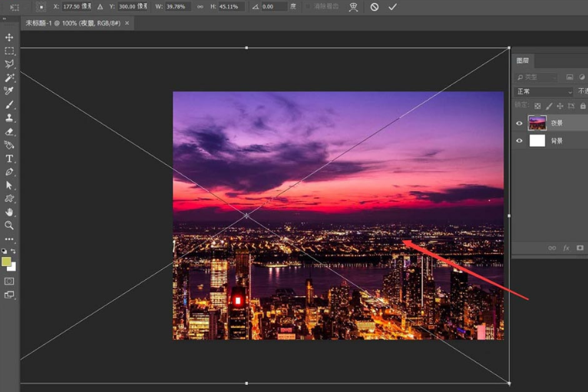This screenshot has width=588, height=392.
Task: Select the Brush tool
Action: click(x=9, y=104)
